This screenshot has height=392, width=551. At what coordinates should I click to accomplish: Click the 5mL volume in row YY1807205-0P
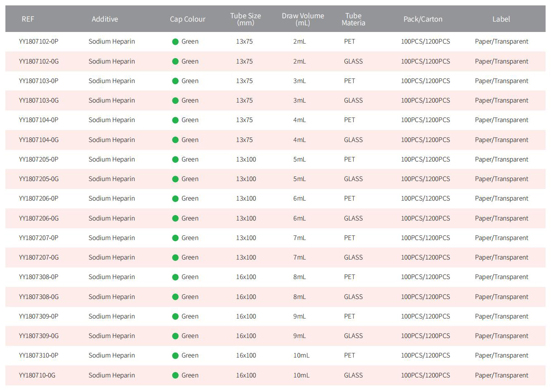tap(300, 159)
